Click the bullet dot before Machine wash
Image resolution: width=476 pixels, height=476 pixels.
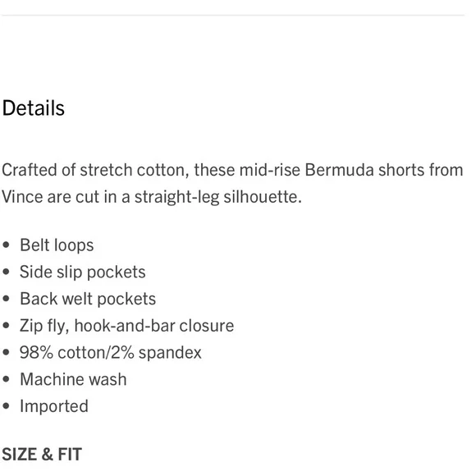pos(6,379)
